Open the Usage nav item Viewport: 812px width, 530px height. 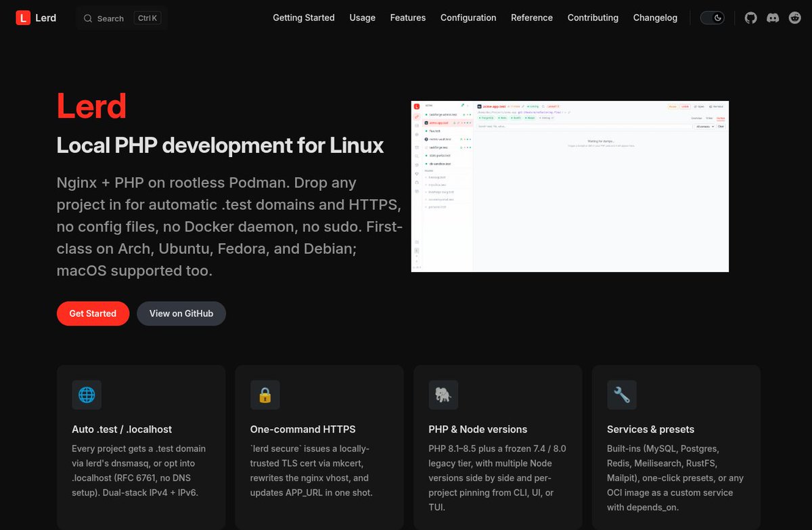point(363,18)
